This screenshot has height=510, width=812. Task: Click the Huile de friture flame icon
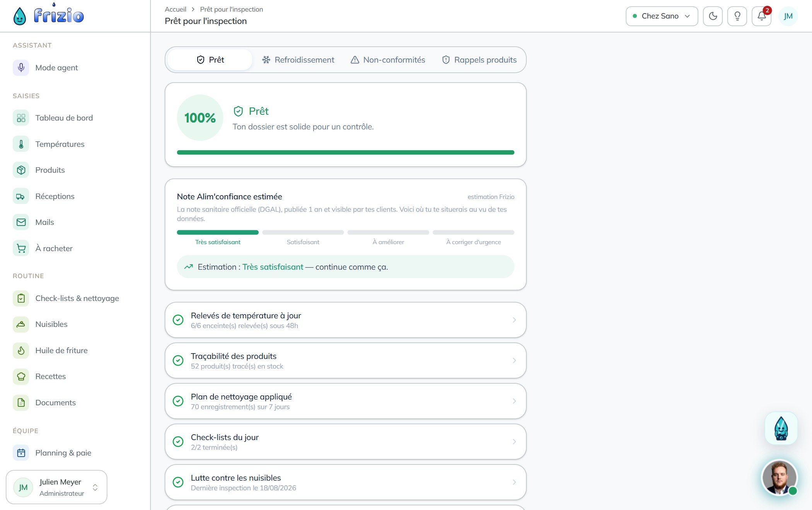[x=21, y=350]
